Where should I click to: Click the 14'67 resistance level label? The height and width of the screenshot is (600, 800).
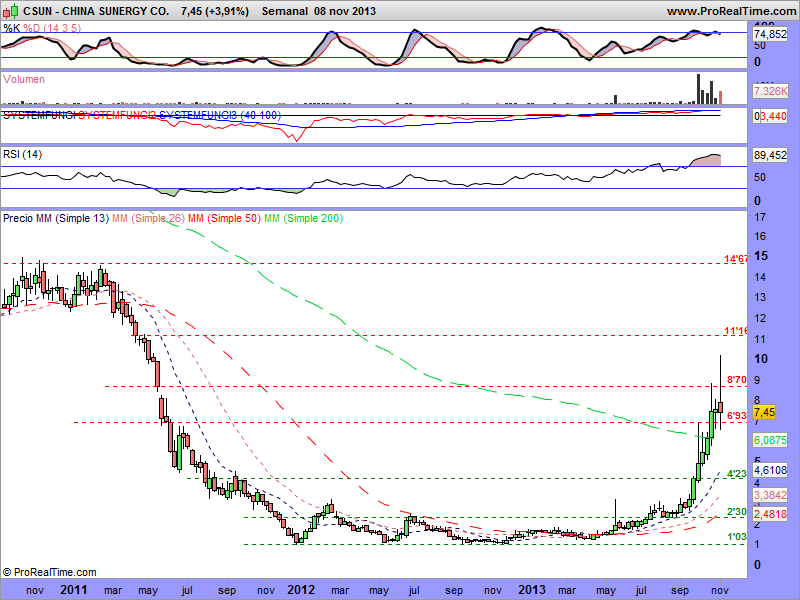click(x=736, y=259)
